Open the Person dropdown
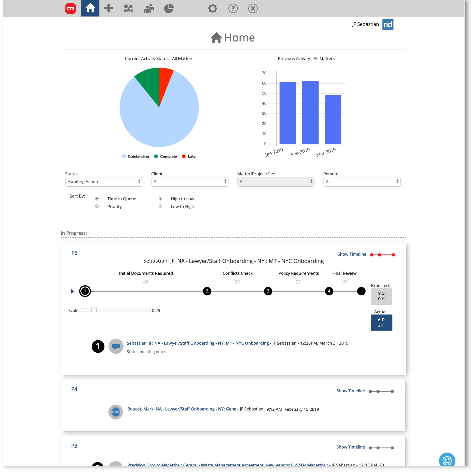The height and width of the screenshot is (476, 473). (362, 181)
